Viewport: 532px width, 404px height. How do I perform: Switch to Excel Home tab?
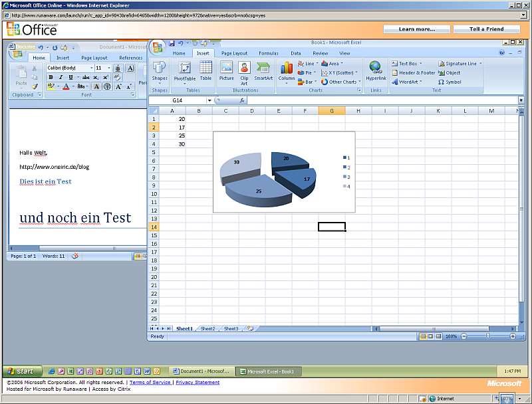click(x=179, y=53)
